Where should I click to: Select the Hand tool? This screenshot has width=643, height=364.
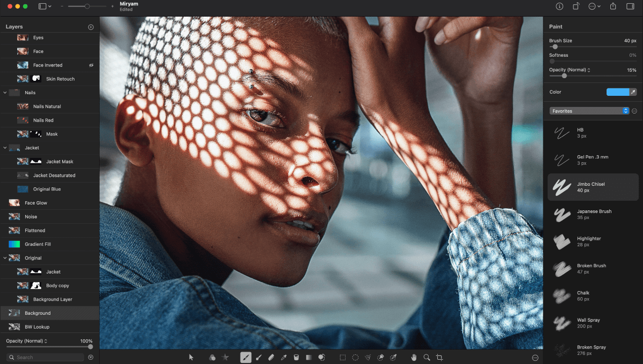pyautogui.click(x=414, y=357)
